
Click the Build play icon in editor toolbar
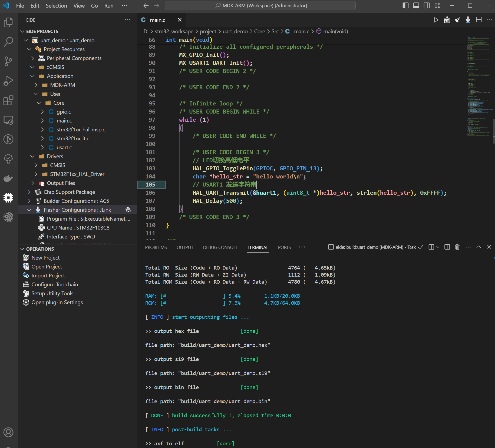pos(436,20)
